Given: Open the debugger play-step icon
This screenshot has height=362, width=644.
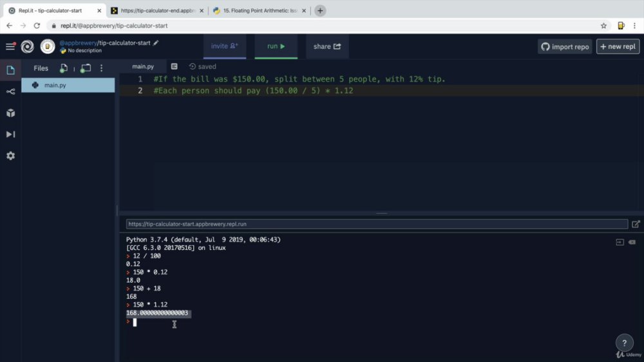Looking at the screenshot, I should tap(11, 135).
